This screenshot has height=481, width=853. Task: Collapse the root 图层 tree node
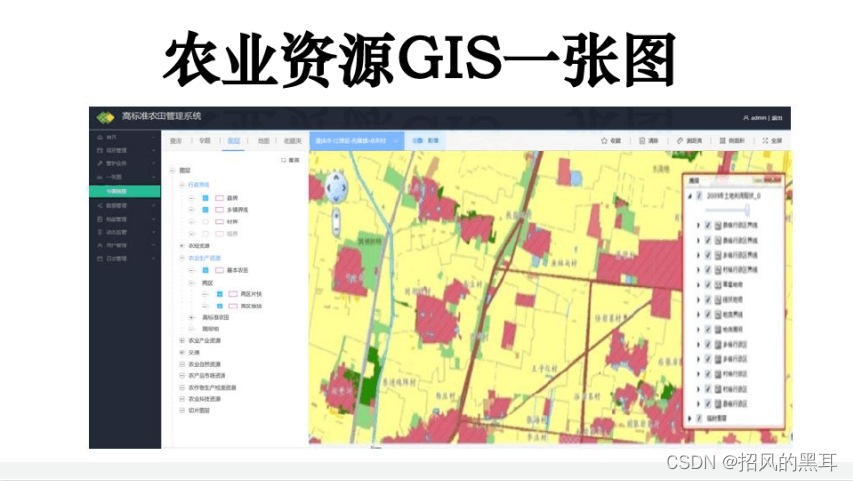172,170
